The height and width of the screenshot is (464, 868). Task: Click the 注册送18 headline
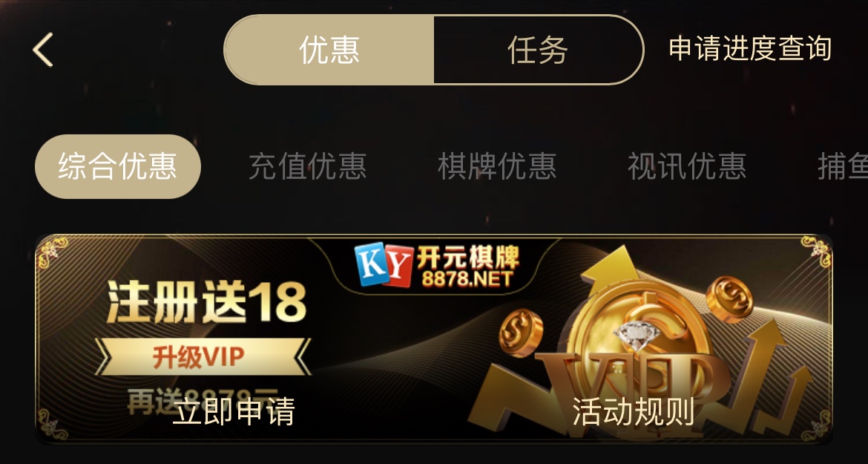(x=206, y=301)
